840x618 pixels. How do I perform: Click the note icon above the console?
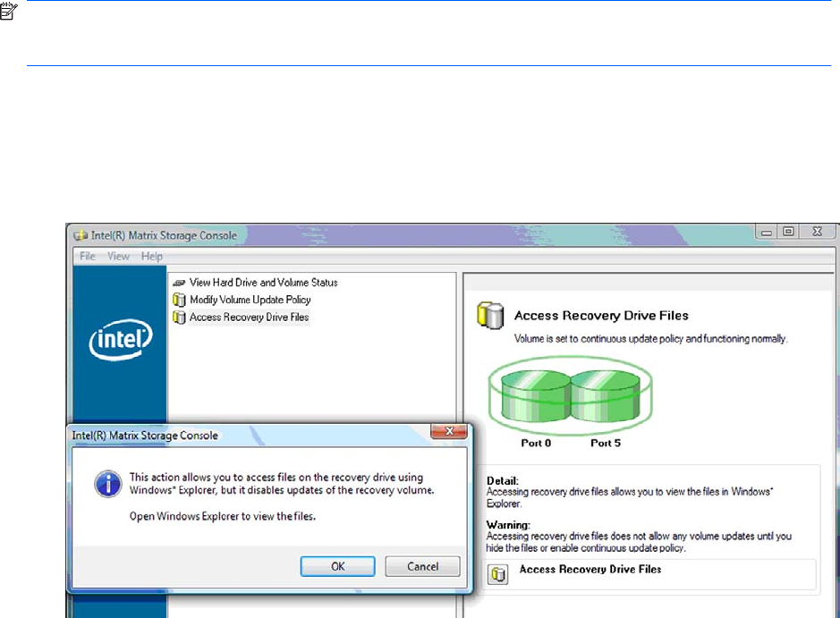[x=9, y=12]
